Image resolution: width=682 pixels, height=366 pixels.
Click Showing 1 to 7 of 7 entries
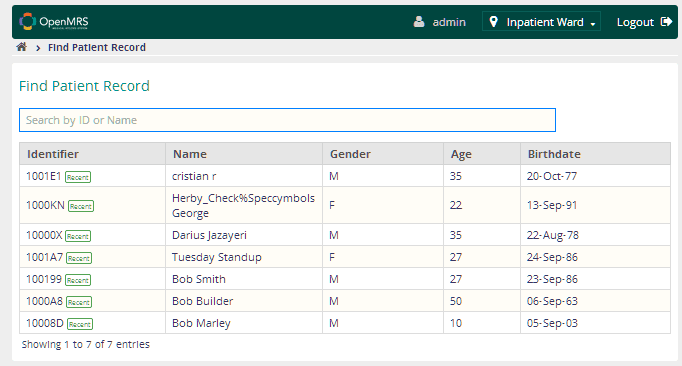click(86, 344)
